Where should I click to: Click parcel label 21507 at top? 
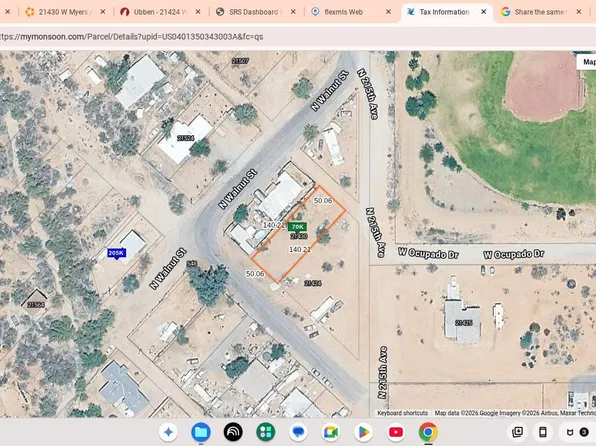pos(240,61)
